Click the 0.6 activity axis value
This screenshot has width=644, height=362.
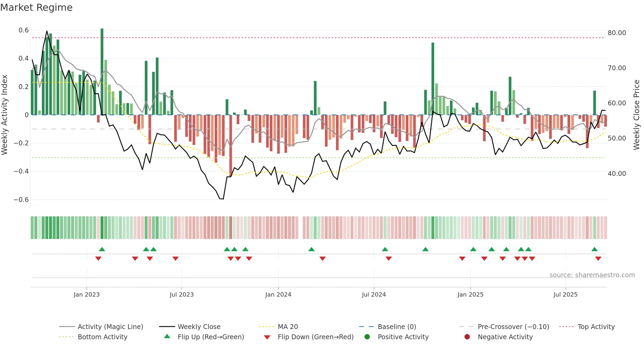point(24,30)
